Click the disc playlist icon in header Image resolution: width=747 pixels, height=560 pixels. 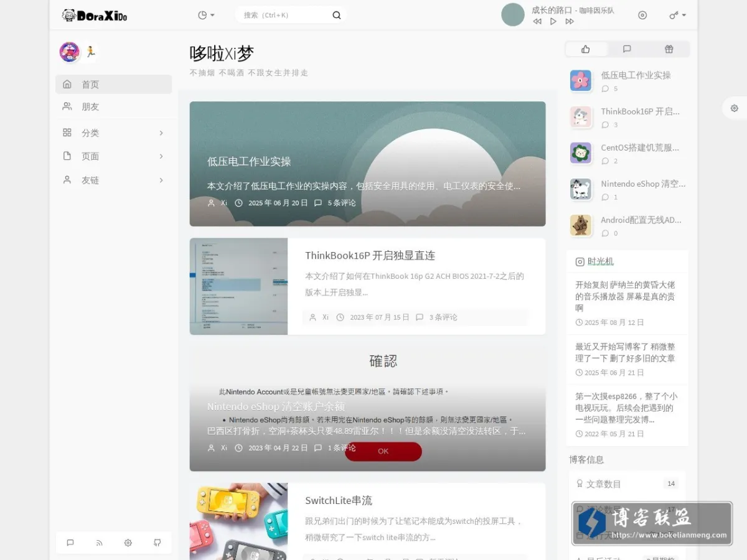click(x=642, y=15)
